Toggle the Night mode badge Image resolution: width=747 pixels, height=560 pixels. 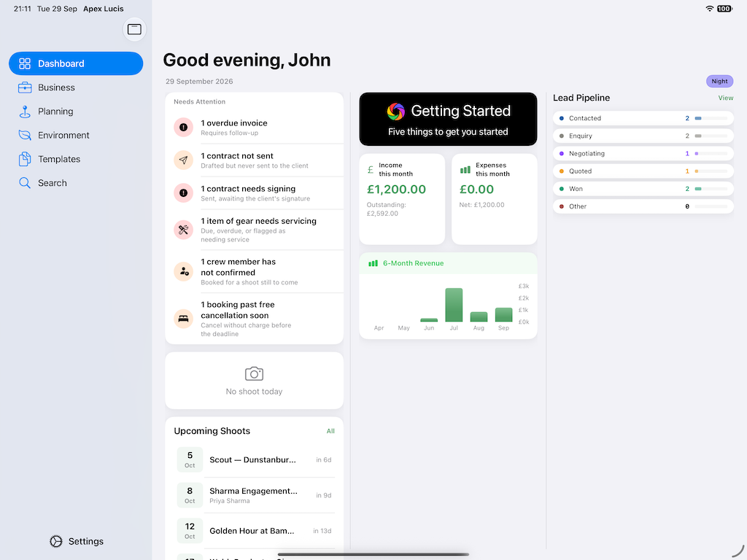click(719, 82)
